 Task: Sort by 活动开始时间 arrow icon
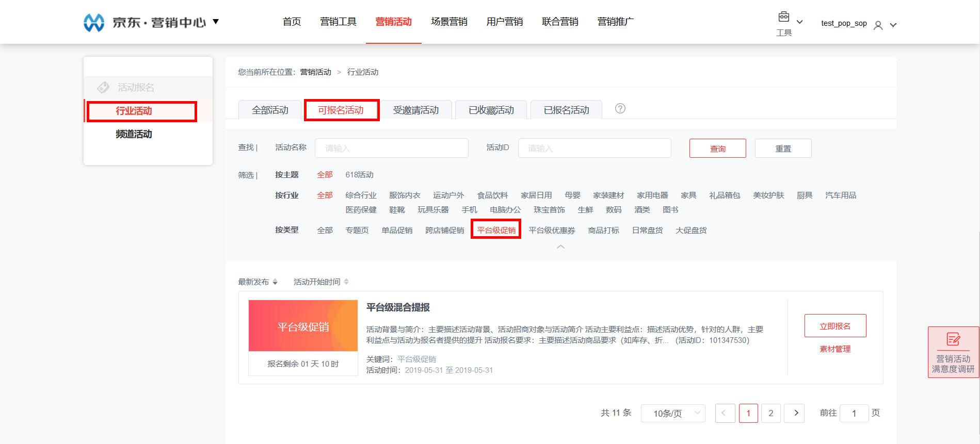point(346,282)
